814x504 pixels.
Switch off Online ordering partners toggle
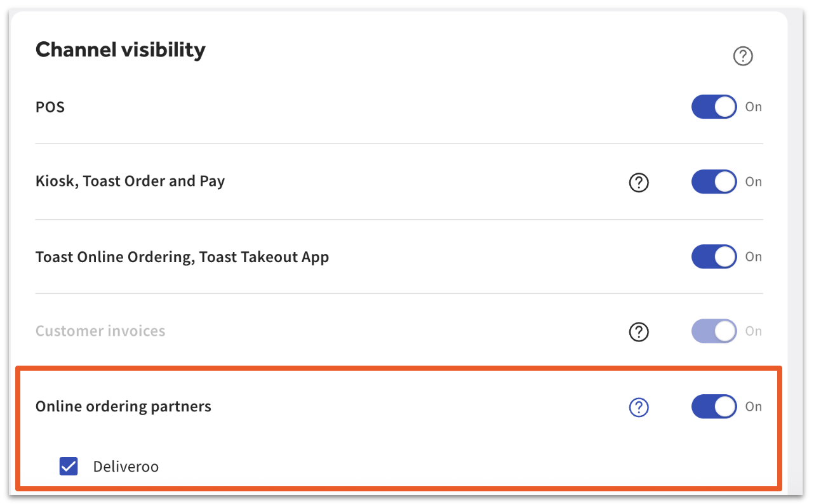pyautogui.click(x=714, y=407)
